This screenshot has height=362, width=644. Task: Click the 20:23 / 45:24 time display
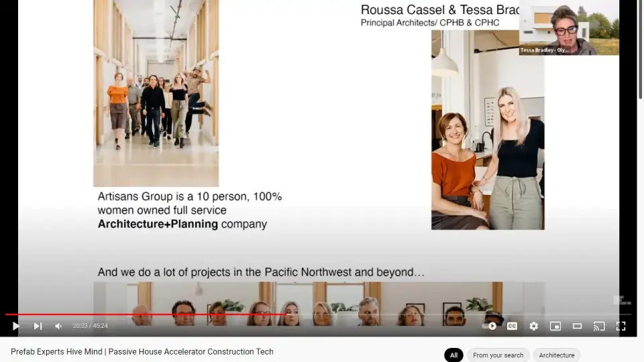coord(90,326)
